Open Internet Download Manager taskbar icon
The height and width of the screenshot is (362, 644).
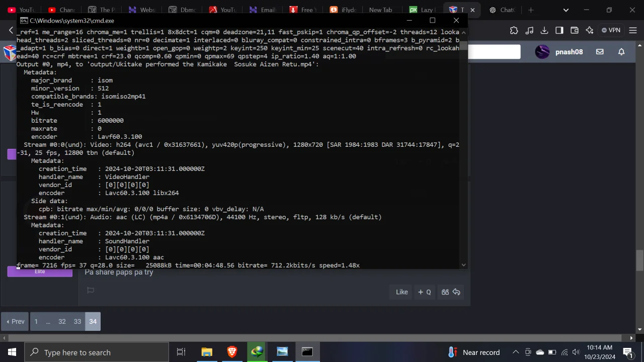(x=257, y=352)
